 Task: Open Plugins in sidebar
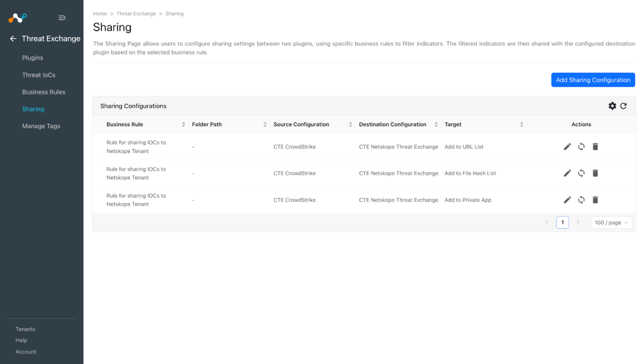33,58
